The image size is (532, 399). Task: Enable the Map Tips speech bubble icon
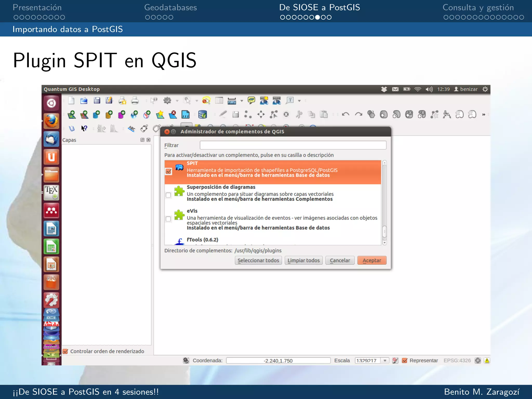pos(251,100)
